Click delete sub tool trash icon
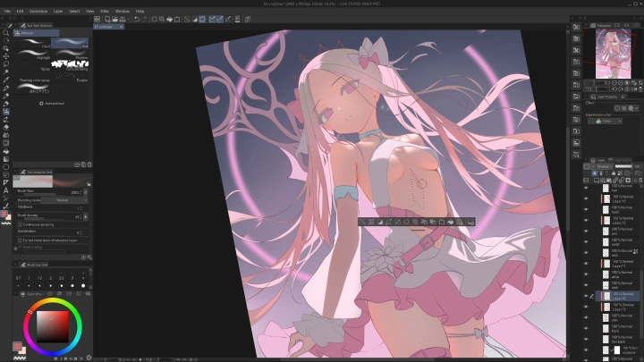 (x=89, y=164)
